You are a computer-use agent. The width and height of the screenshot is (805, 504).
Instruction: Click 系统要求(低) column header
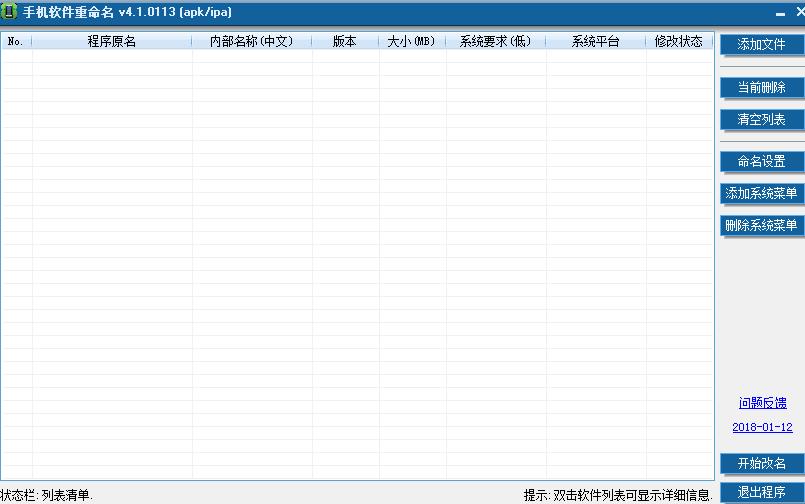[495, 42]
